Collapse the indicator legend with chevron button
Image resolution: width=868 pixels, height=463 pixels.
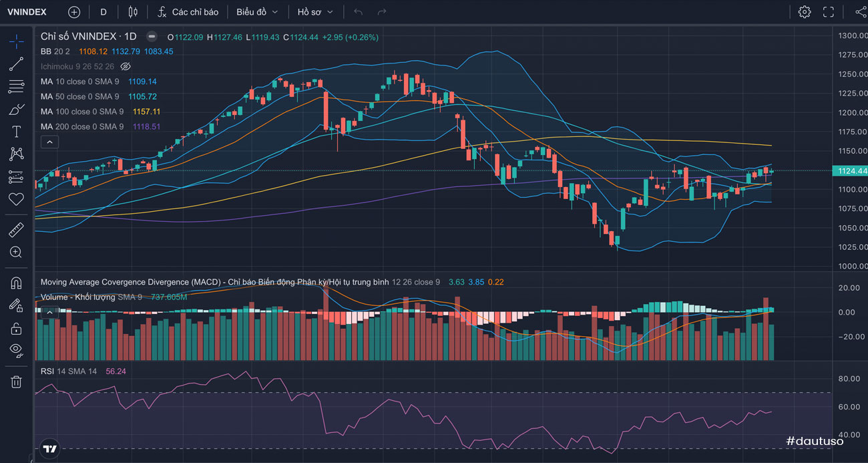(x=50, y=142)
